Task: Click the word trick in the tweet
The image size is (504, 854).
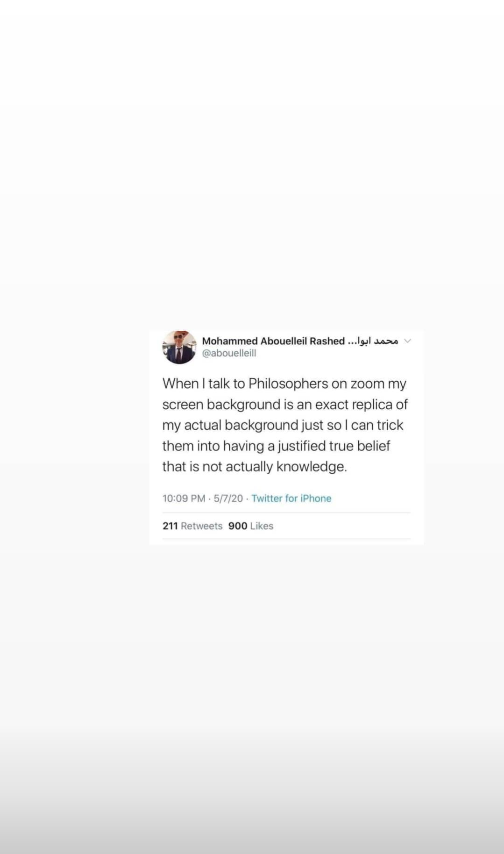Action: point(390,425)
